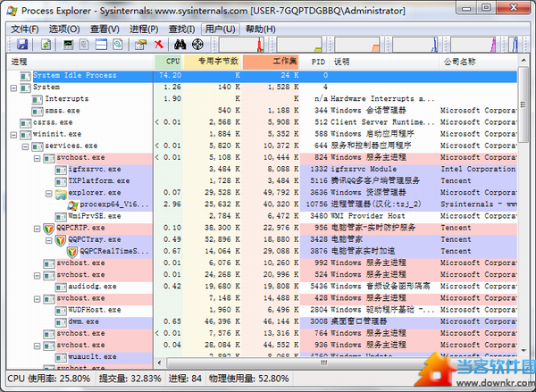
Task: Click the binoculars Find icon
Action: pyautogui.click(x=180, y=44)
